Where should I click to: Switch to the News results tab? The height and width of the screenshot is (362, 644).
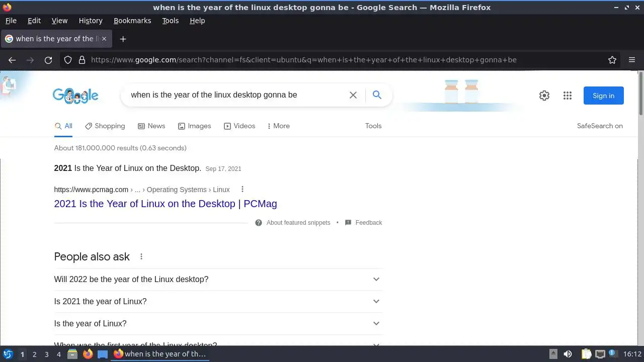click(151, 126)
